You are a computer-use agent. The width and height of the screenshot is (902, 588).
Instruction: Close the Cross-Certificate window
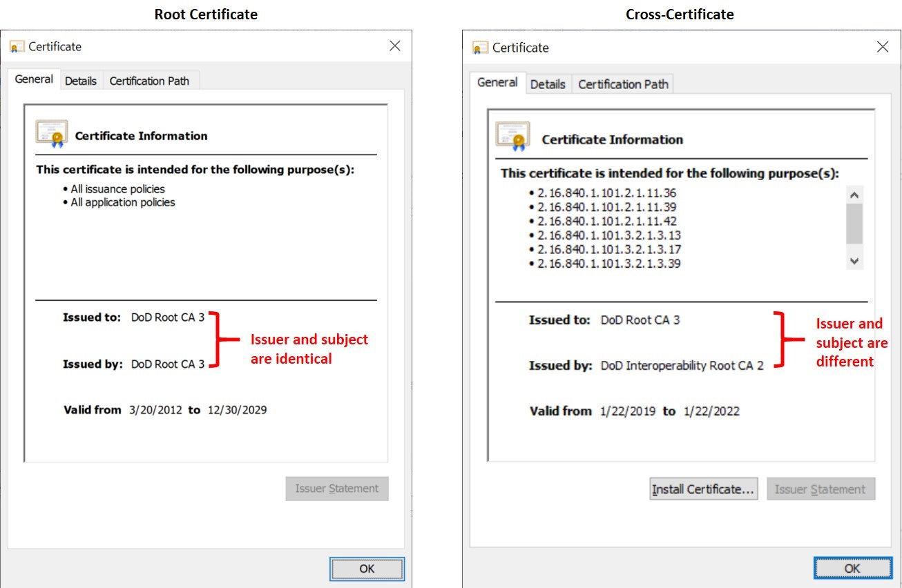pos(882,47)
